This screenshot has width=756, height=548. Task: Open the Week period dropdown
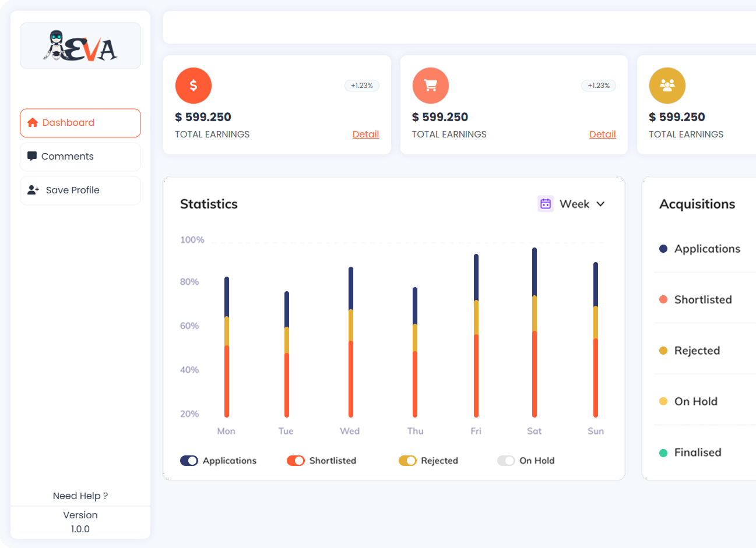point(574,204)
